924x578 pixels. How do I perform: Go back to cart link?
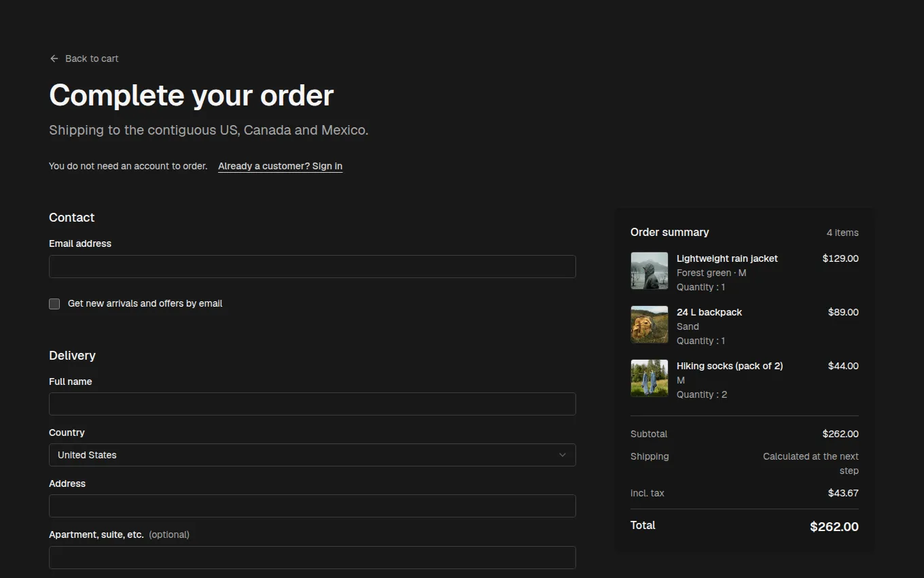84,58
